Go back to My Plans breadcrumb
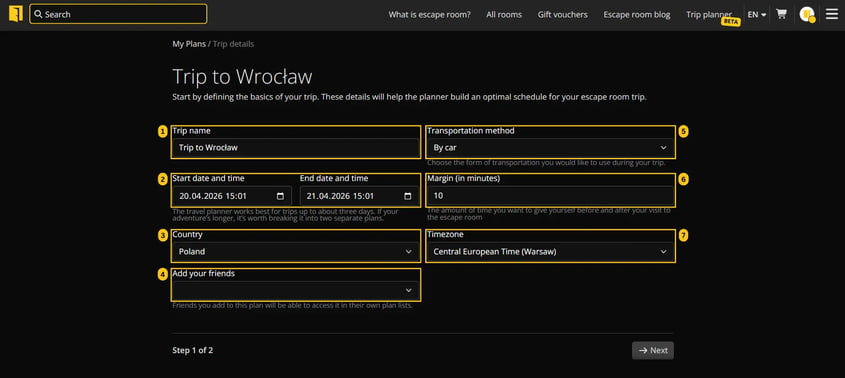This screenshot has height=378, width=845. (x=189, y=44)
